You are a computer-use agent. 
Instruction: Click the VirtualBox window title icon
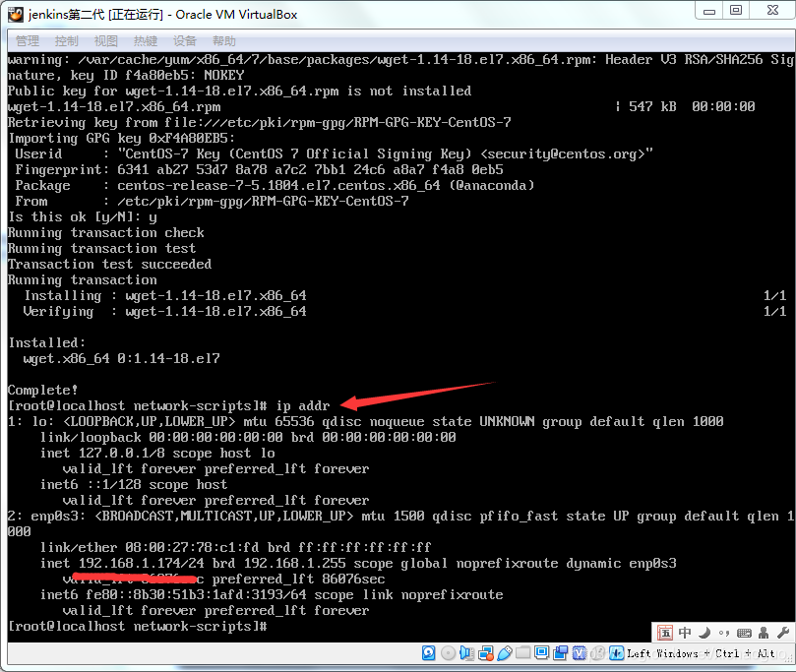(16, 14)
